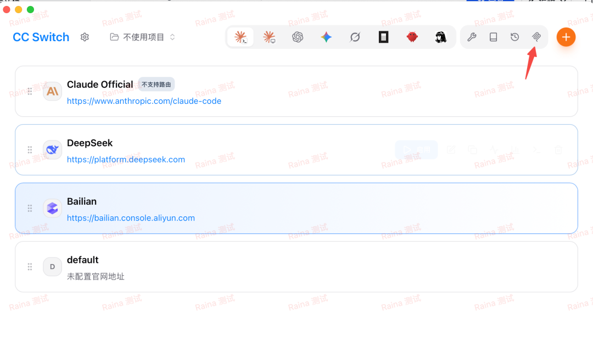
Task: Switch to the Gemini sparkle tab
Action: (326, 37)
